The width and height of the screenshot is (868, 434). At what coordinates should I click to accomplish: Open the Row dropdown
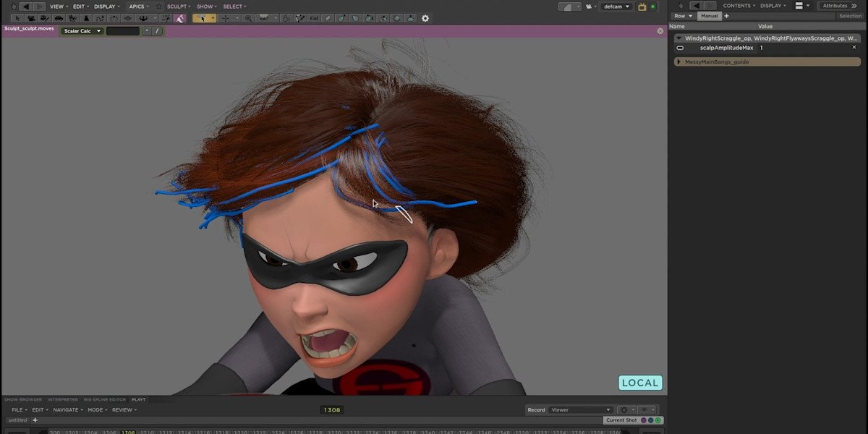pyautogui.click(x=683, y=16)
